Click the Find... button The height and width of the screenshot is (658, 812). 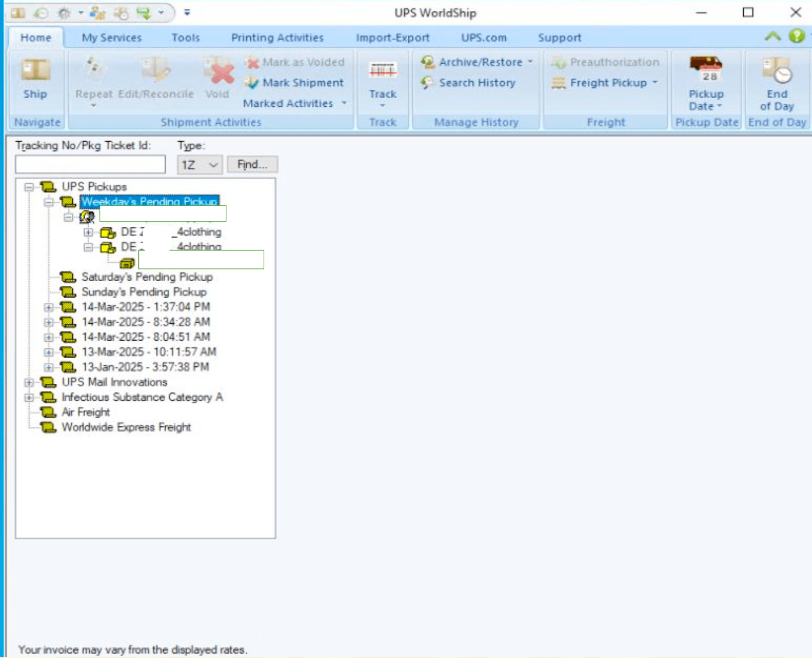click(252, 165)
